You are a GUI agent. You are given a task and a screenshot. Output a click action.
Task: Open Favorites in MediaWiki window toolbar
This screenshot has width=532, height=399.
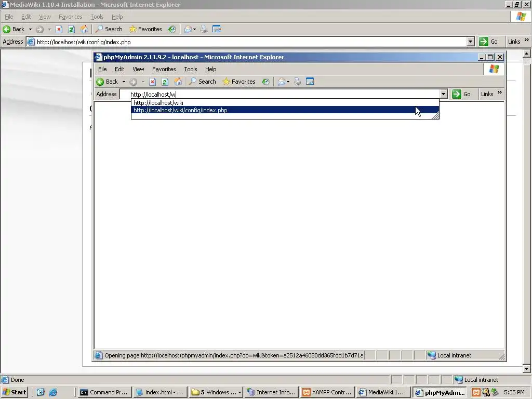pos(145,29)
